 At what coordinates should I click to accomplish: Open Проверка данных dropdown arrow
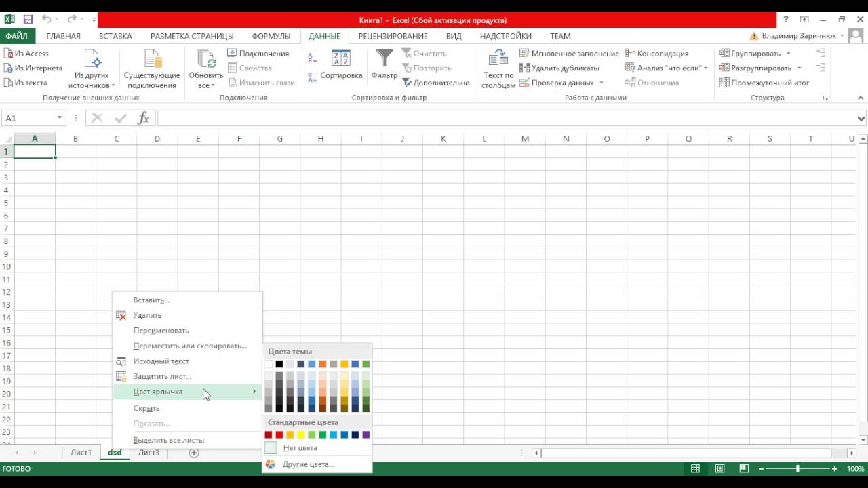click(x=601, y=83)
